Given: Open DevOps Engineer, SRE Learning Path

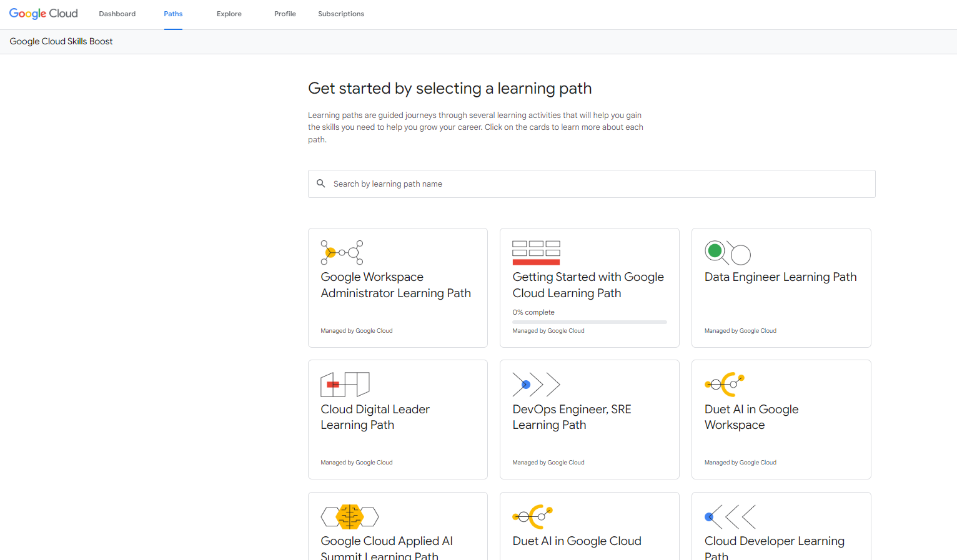Looking at the screenshot, I should (590, 420).
